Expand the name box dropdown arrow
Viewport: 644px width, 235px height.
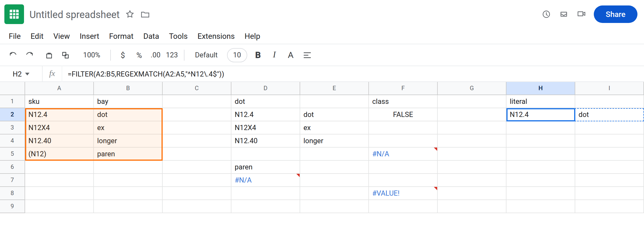pyautogui.click(x=27, y=74)
